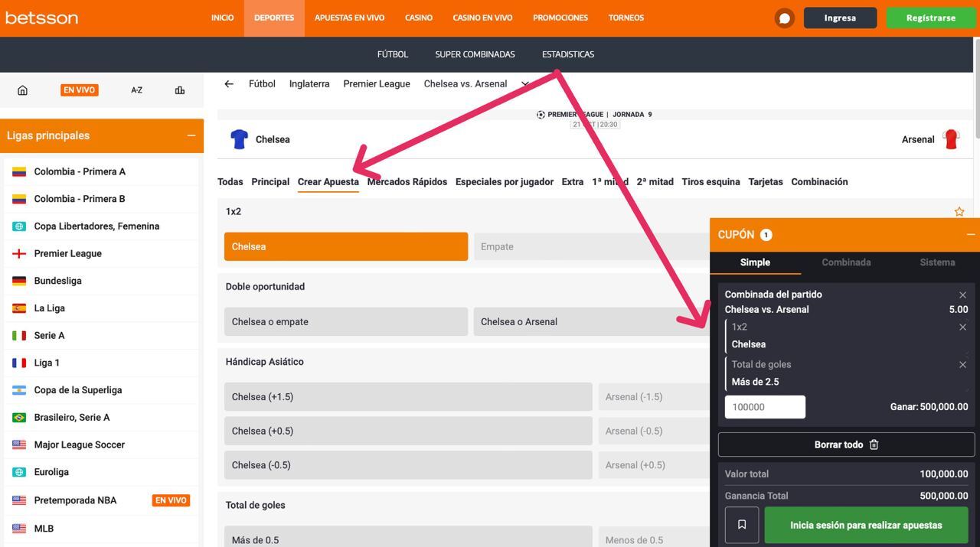
Task: Remove the Total de goles selection
Action: coord(962,365)
